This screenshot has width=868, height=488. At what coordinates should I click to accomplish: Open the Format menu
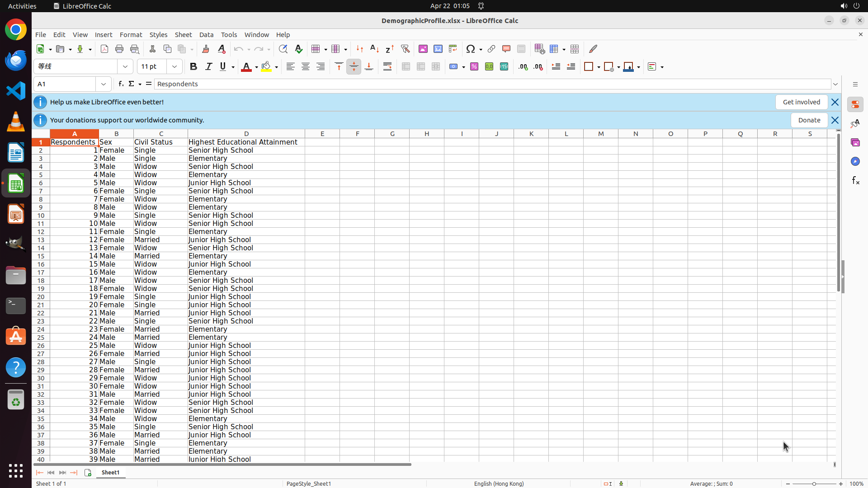(131, 35)
